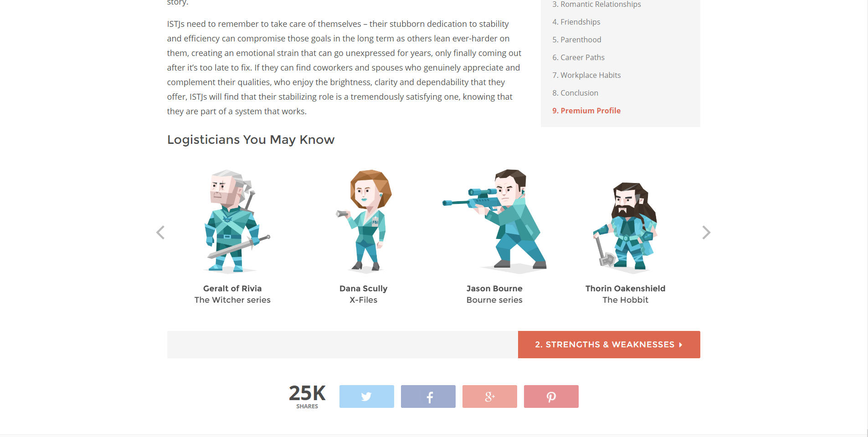
Task: Show next Logisticians with right chevron
Action: pyautogui.click(x=706, y=233)
